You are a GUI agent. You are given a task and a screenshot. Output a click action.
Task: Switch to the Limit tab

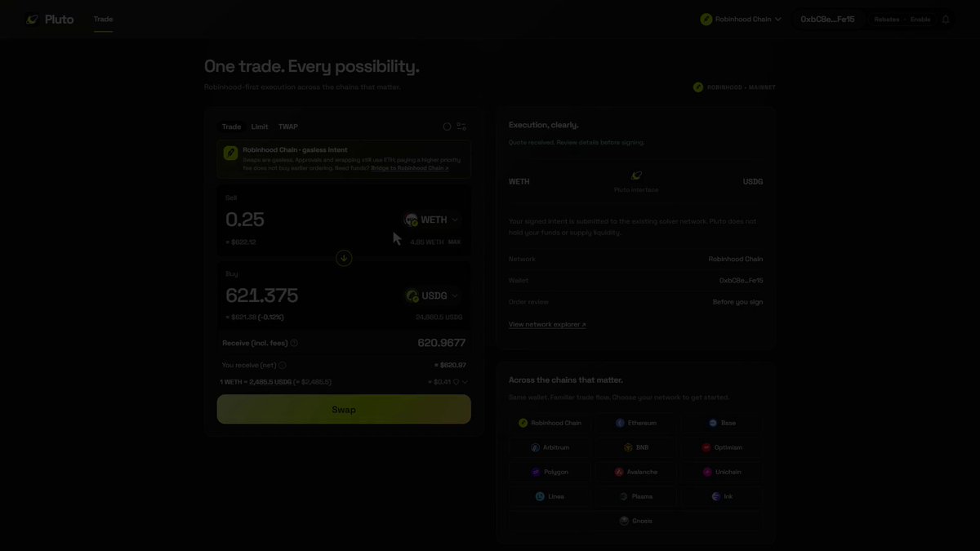pos(260,127)
